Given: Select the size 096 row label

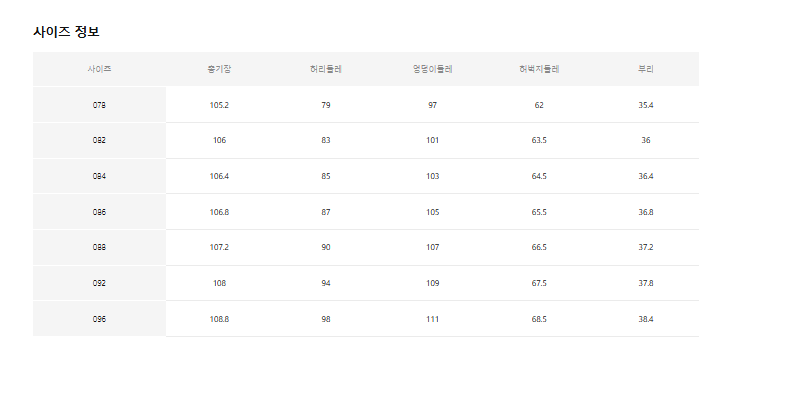Looking at the screenshot, I should pos(100,319).
